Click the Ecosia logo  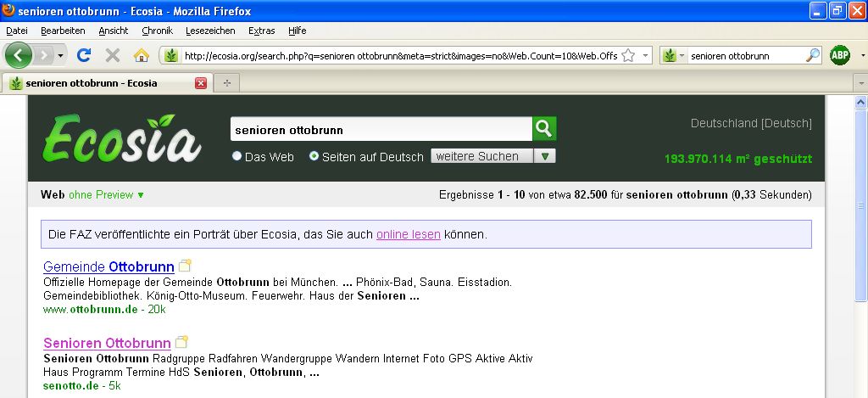click(x=122, y=138)
